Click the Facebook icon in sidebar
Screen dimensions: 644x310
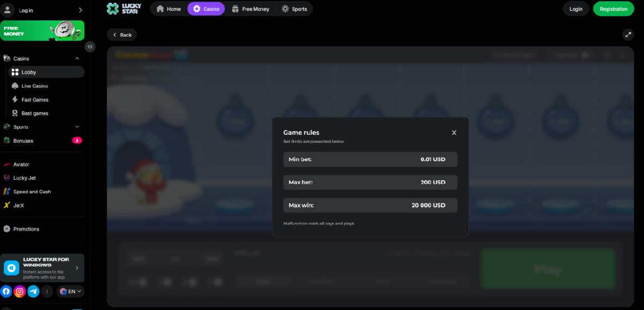[x=6, y=291]
